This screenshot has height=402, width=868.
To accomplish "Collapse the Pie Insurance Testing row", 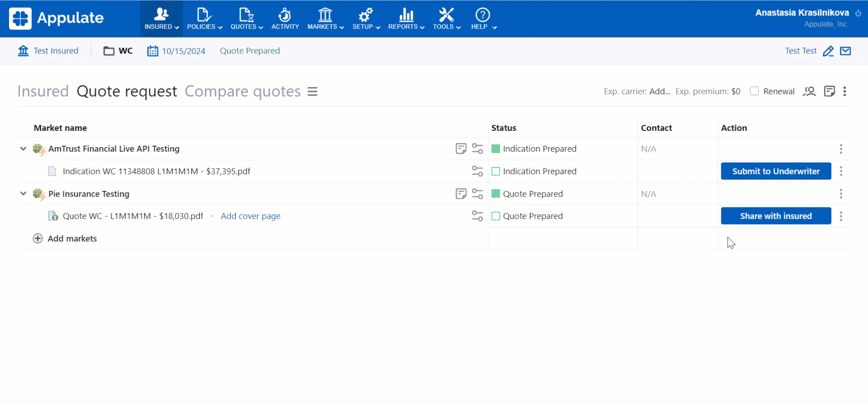I will (23, 194).
